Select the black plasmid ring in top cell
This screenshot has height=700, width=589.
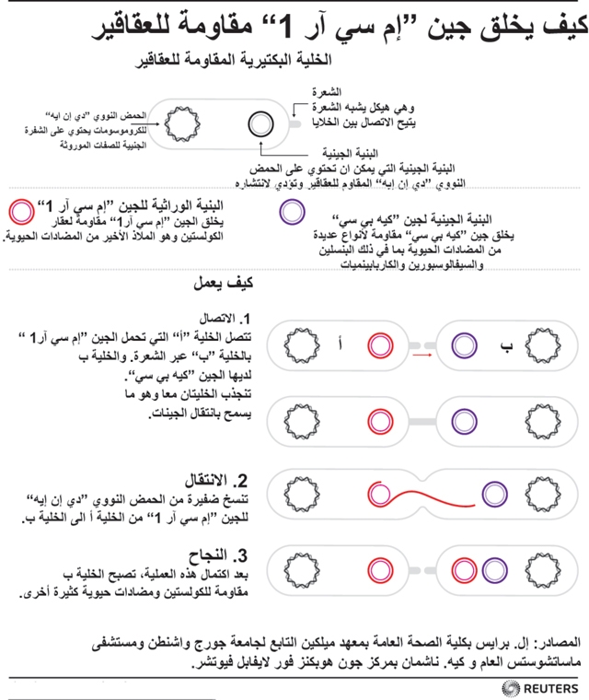pyautogui.click(x=260, y=122)
